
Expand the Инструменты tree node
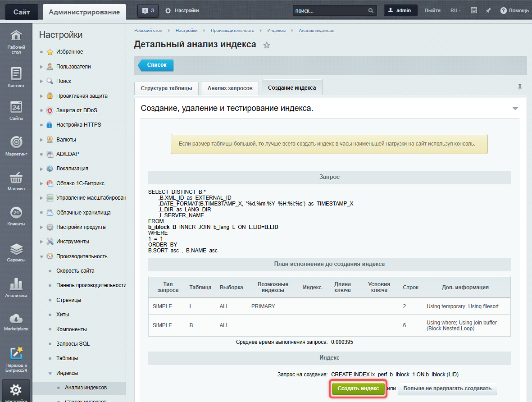point(41,242)
